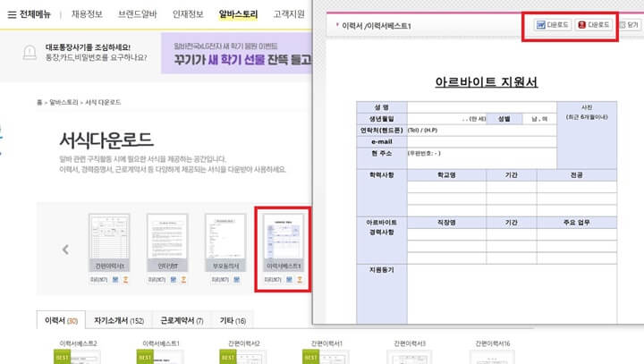The width and height of the screenshot is (644, 364).
Task: Open the 부모동의서 form thumbnail
Action: coord(225,242)
